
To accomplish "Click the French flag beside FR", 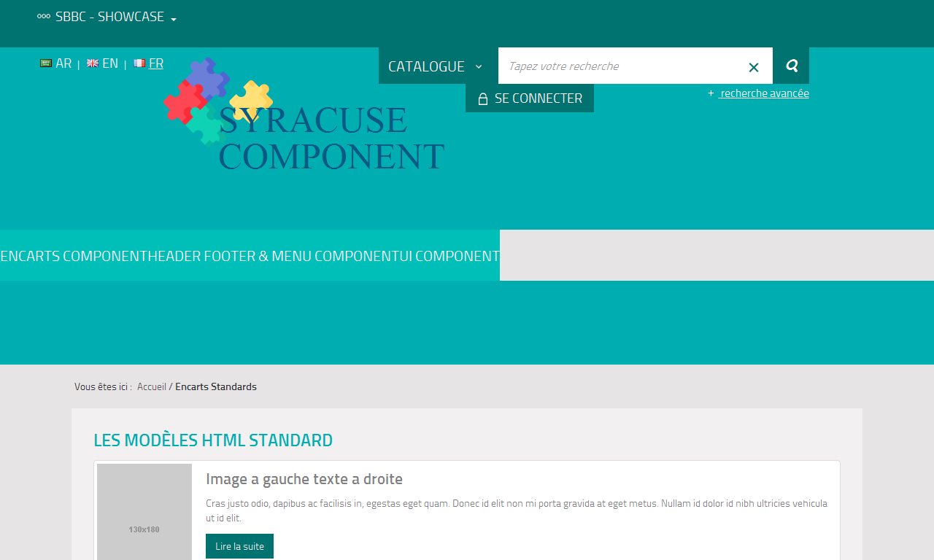I will coord(139,63).
